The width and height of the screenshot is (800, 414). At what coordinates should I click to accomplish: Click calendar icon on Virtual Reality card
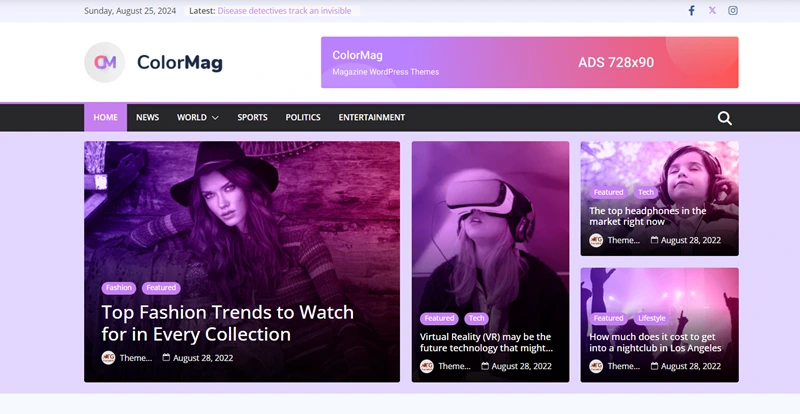(485, 366)
